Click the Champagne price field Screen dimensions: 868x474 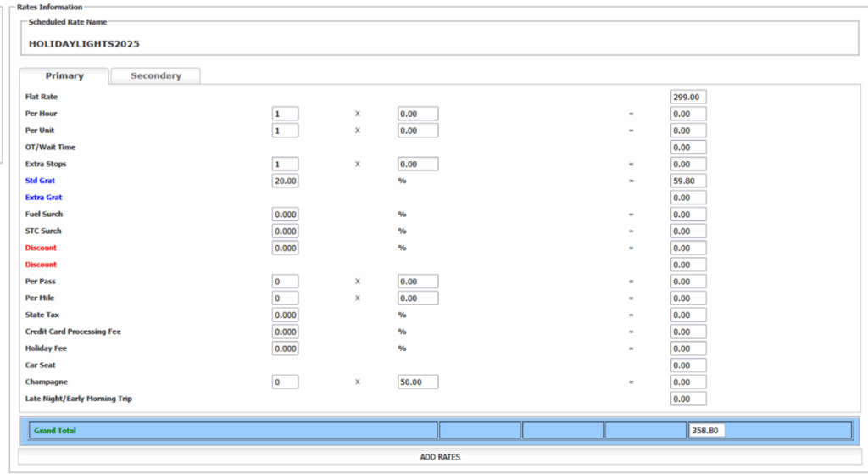(417, 382)
